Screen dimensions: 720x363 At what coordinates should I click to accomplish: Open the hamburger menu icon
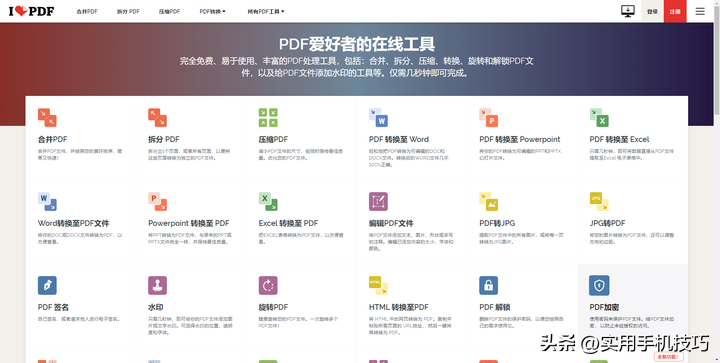point(700,11)
